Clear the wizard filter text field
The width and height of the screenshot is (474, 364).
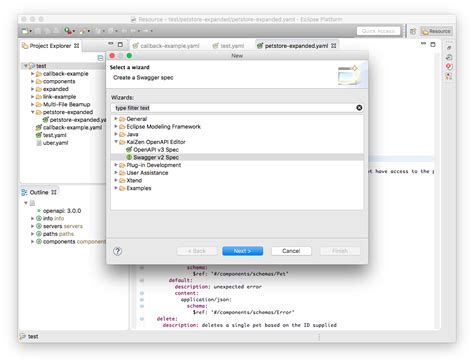click(359, 108)
